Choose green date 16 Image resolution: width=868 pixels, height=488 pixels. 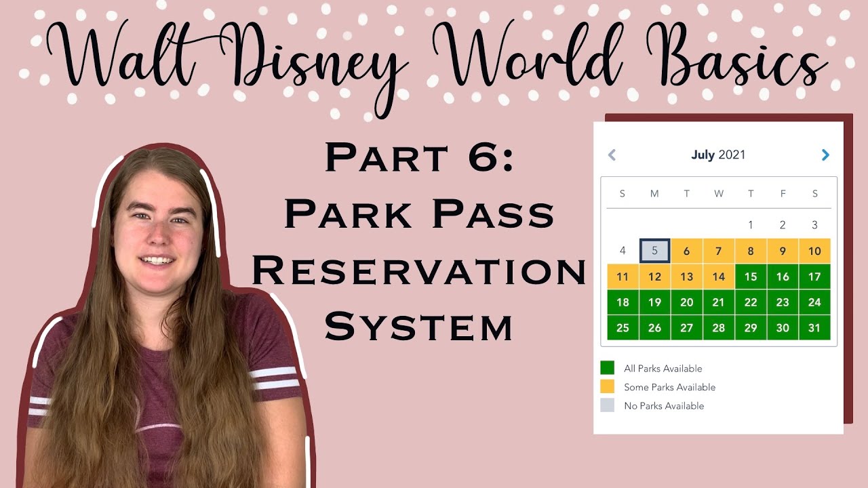click(x=783, y=277)
